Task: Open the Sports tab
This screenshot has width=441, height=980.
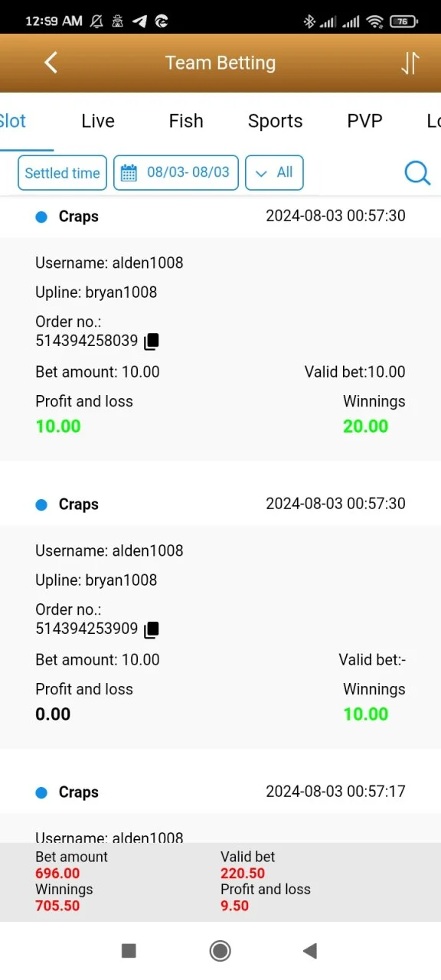Action: pyautogui.click(x=276, y=121)
